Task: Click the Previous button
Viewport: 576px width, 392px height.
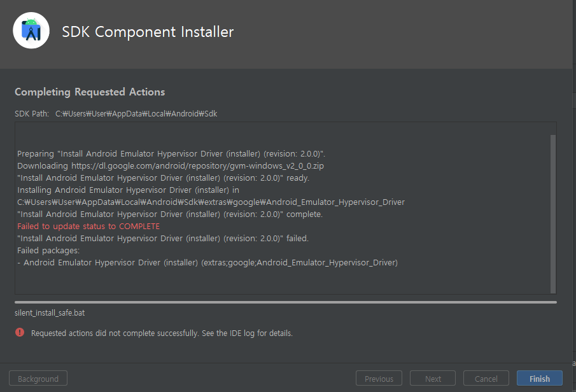Action: pos(379,379)
